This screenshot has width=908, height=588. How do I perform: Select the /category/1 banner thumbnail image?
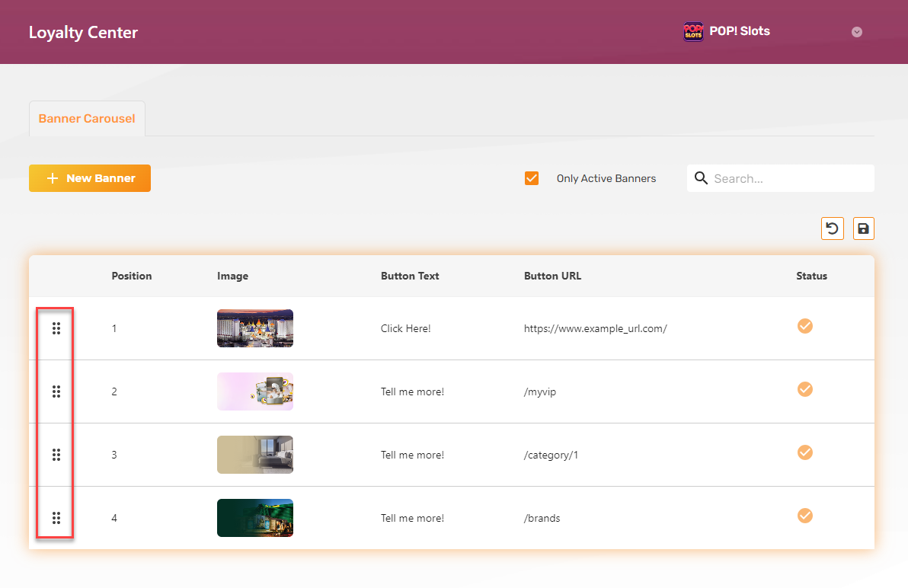pos(255,455)
